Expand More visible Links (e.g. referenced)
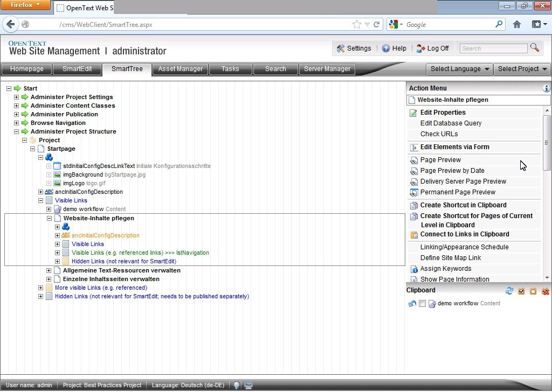Screen dimensions: 552x392 pos(40,288)
